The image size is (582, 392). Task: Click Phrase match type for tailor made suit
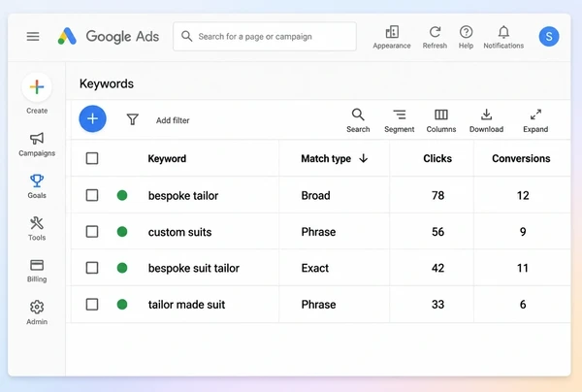tap(318, 305)
